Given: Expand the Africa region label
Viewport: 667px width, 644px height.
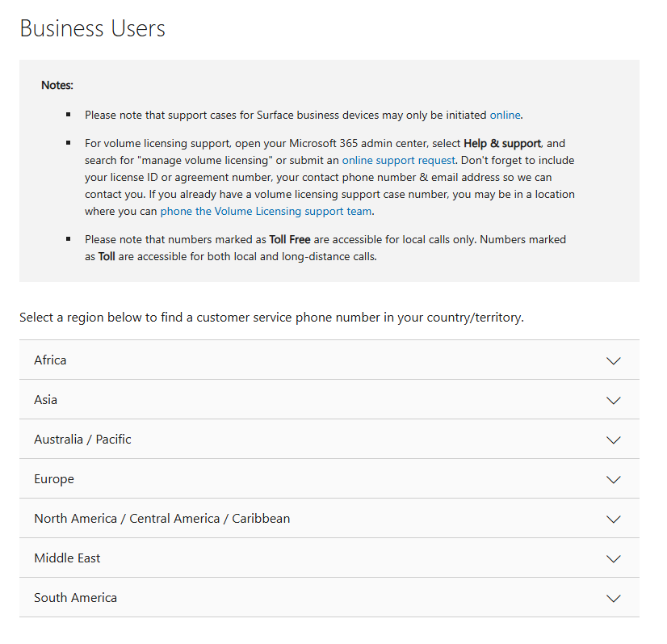Looking at the screenshot, I should [x=50, y=360].
